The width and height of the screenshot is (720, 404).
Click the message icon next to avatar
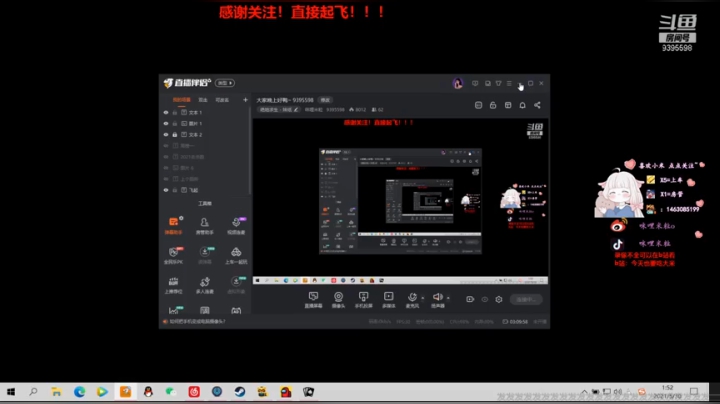pyautogui.click(x=475, y=84)
